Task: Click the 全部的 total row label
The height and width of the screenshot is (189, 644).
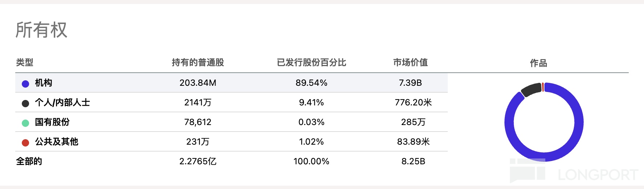Action: click(x=29, y=161)
